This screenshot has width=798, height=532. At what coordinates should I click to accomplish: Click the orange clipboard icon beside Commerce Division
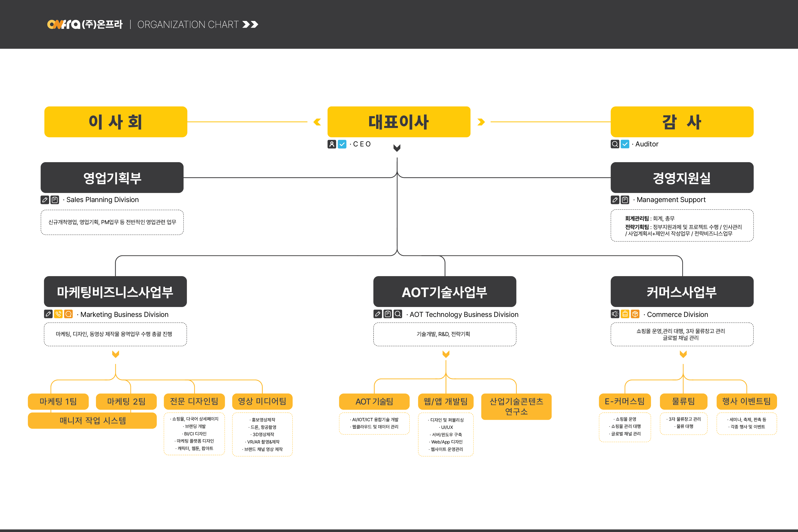(625, 314)
